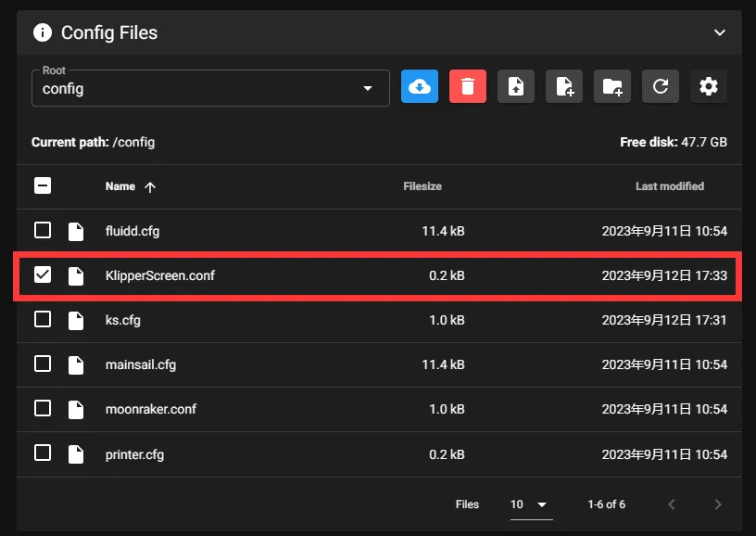Click the create new folder icon
The height and width of the screenshot is (536, 756).
tap(612, 86)
